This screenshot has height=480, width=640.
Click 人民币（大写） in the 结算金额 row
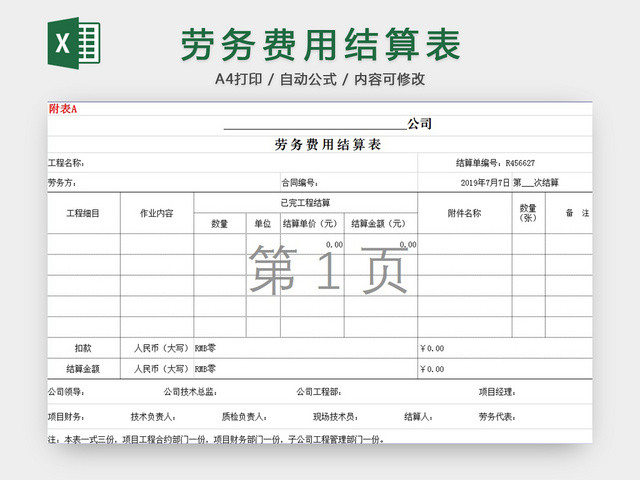(161, 369)
